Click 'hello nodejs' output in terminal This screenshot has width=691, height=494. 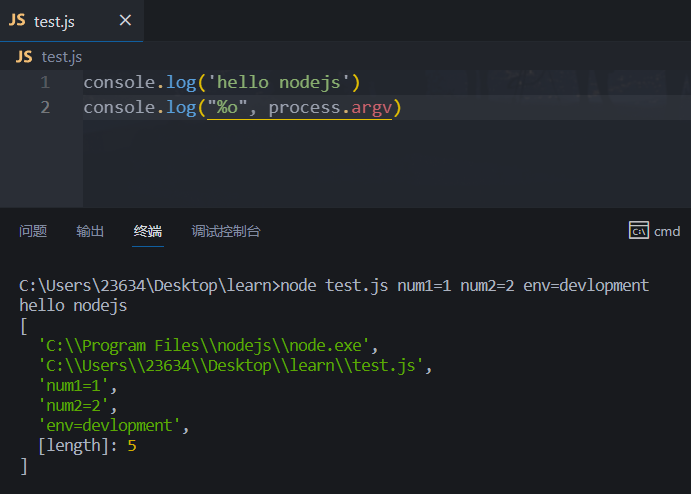coord(73,305)
